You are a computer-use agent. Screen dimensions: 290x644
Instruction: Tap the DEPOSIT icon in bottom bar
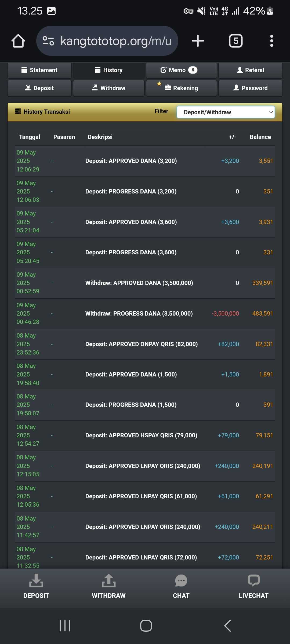tap(36, 581)
